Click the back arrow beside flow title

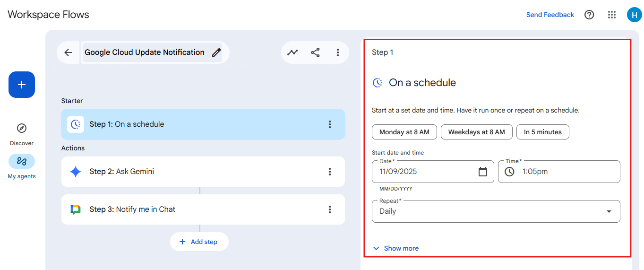point(68,52)
